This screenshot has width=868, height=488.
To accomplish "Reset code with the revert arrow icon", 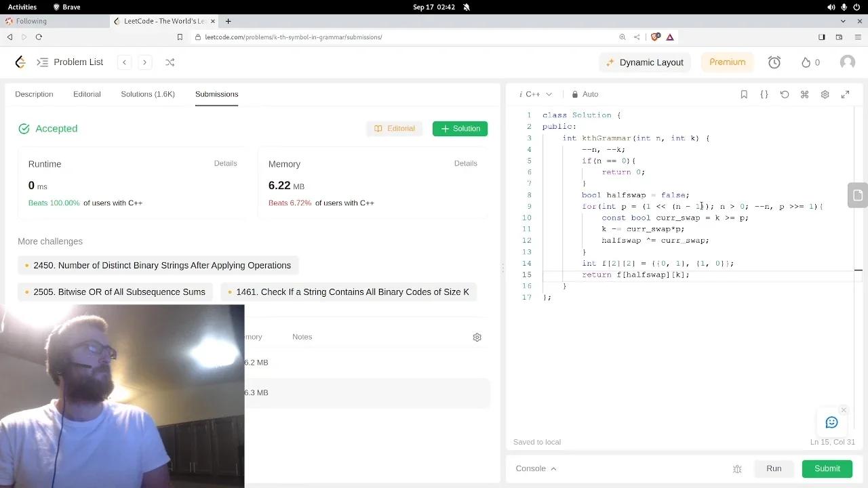I will (785, 94).
